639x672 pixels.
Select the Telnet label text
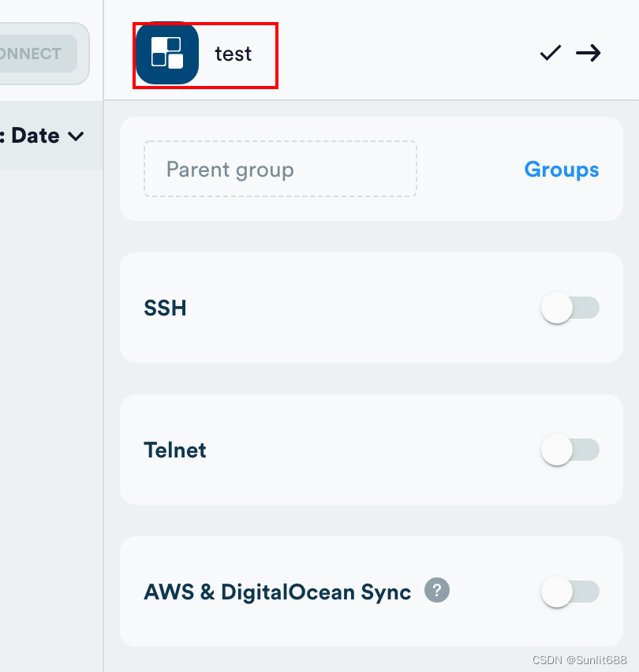coord(175,450)
